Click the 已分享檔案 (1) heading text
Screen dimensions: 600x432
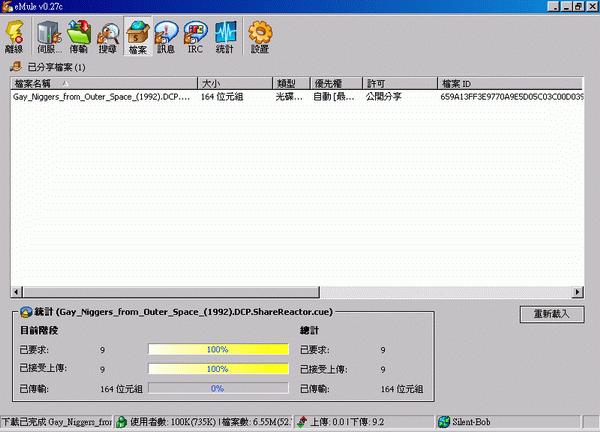pyautogui.click(x=56, y=67)
